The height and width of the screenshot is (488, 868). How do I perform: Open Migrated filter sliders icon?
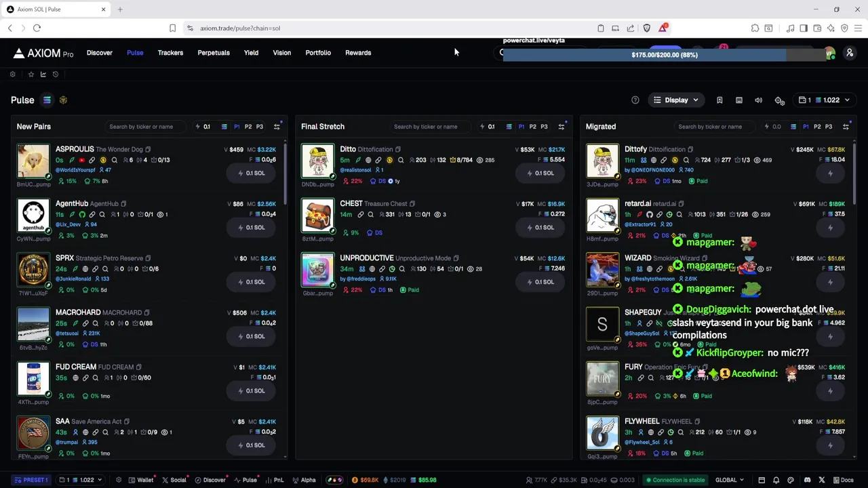(x=846, y=127)
